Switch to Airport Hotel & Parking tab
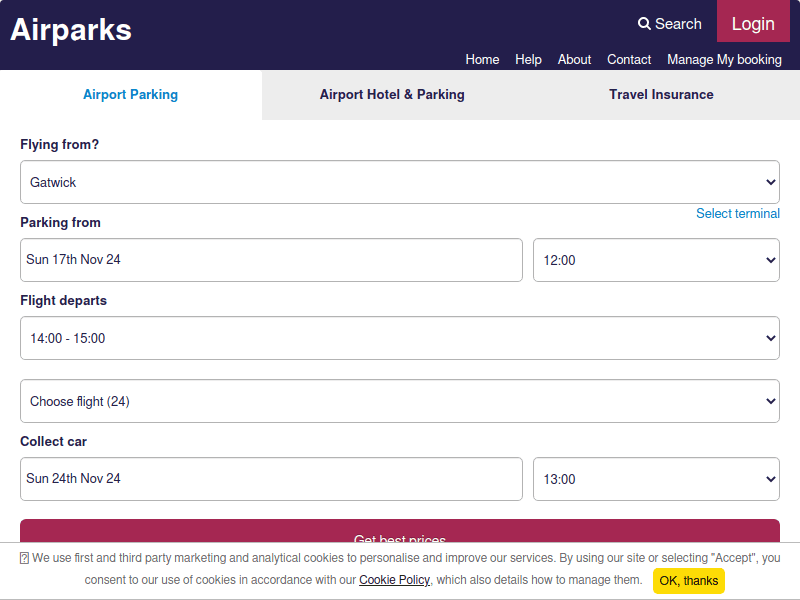Image resolution: width=800 pixels, height=600 pixels. coord(392,95)
